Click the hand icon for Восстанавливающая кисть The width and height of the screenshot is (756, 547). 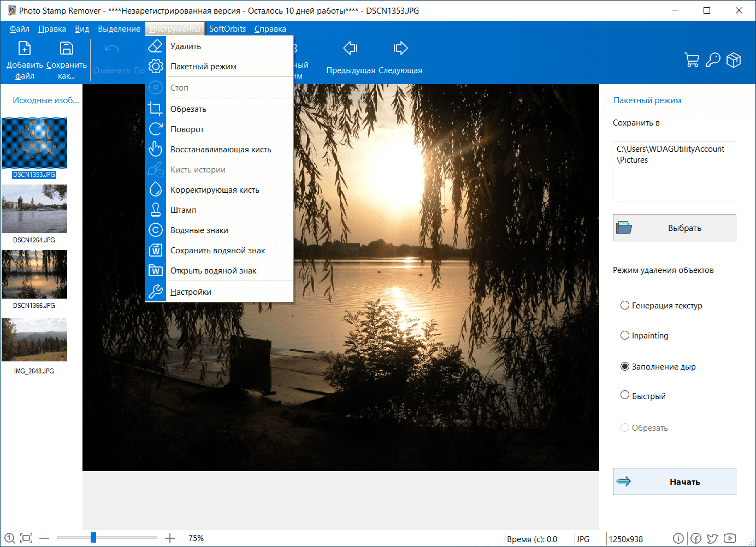point(156,149)
